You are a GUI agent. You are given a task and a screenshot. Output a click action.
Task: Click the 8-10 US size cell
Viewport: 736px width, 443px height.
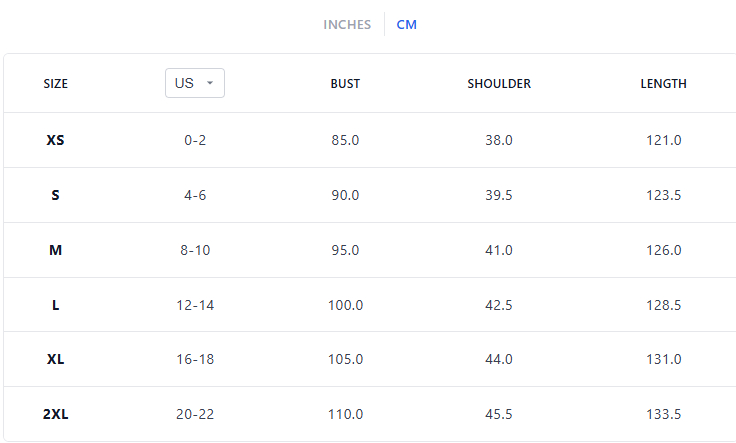(x=195, y=250)
